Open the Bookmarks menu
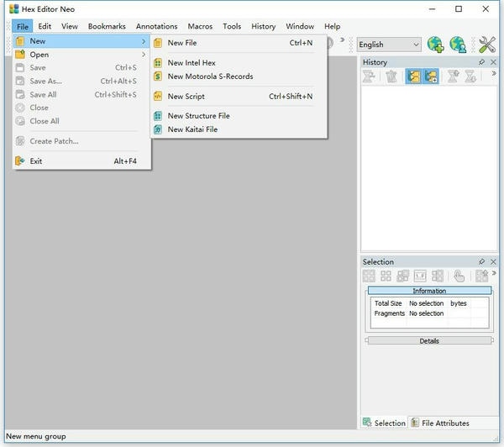The height and width of the screenshot is (447, 504). point(107,26)
